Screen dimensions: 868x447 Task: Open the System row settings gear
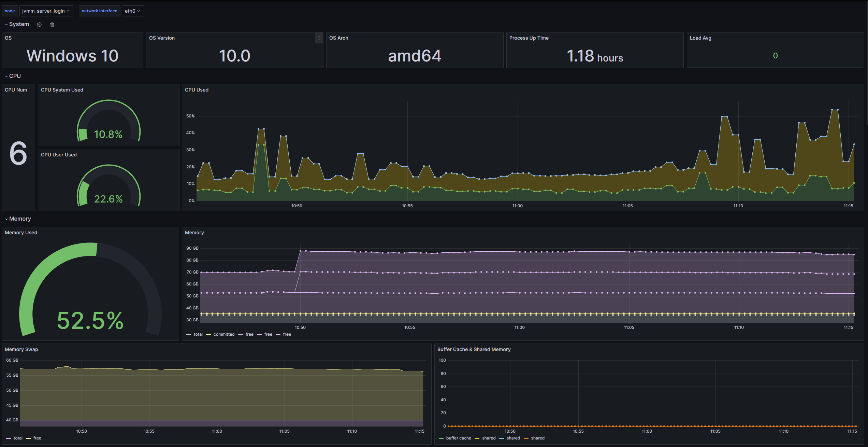[x=39, y=24]
